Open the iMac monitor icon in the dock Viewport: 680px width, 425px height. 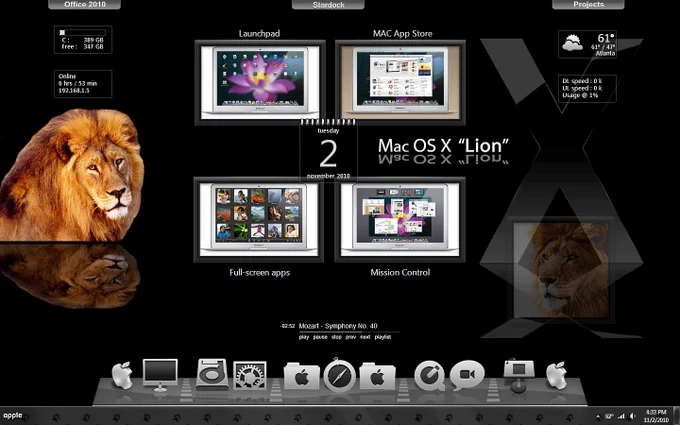160,375
